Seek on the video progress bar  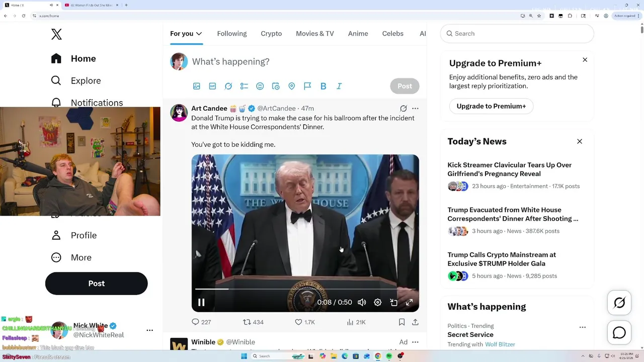(x=305, y=289)
